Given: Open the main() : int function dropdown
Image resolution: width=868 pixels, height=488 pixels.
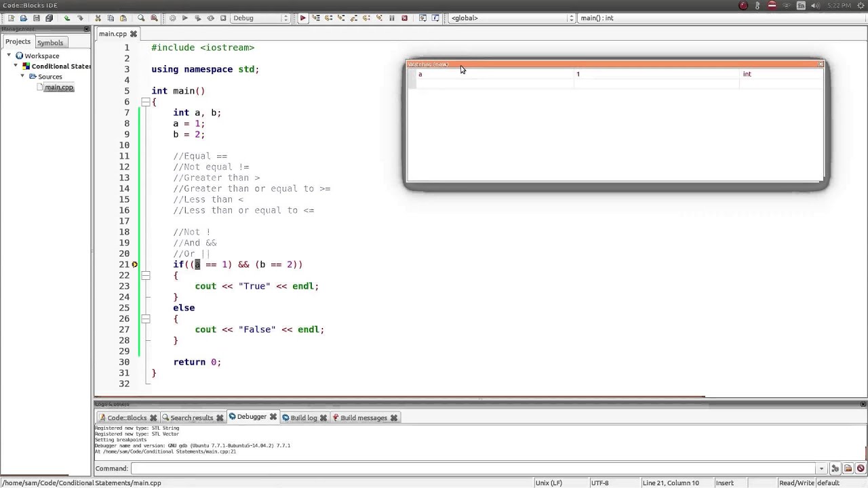Looking at the screenshot, I should (722, 18).
